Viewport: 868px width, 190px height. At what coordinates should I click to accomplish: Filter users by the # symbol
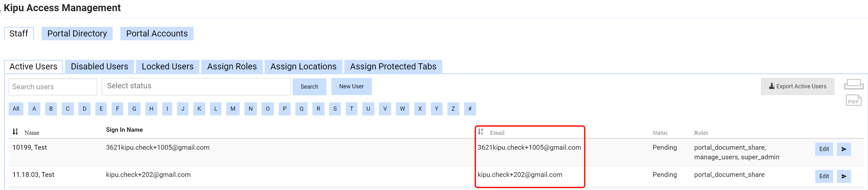click(x=470, y=109)
